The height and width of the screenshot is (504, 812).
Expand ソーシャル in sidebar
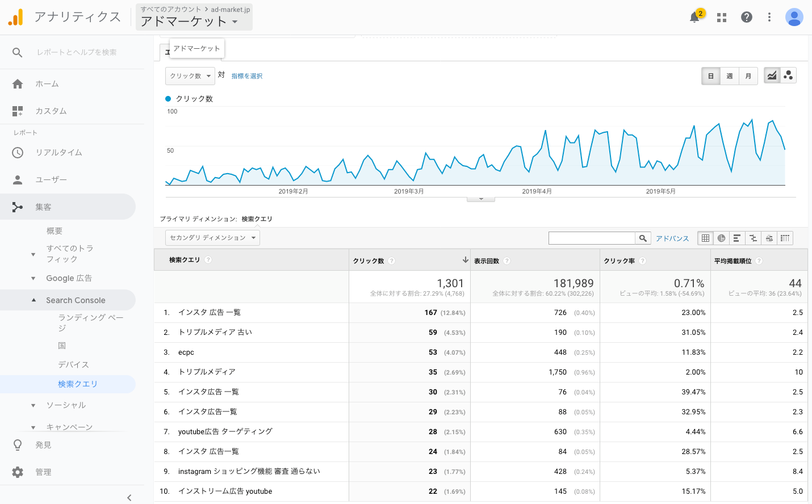pos(33,405)
